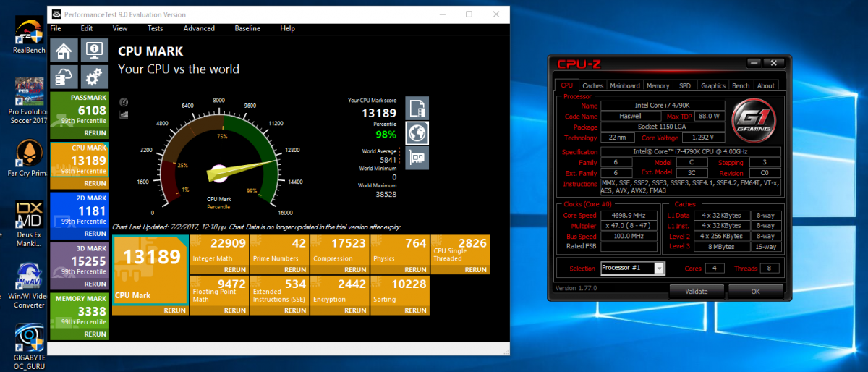Open the System Information monitor icon
This screenshot has height=372, width=868.
click(x=94, y=51)
